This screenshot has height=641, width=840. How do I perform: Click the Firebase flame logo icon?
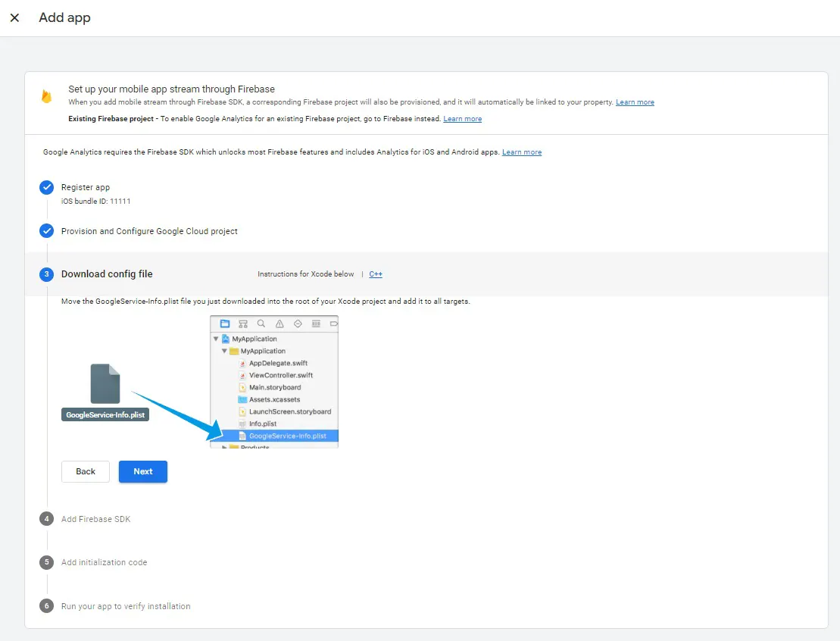(x=47, y=96)
